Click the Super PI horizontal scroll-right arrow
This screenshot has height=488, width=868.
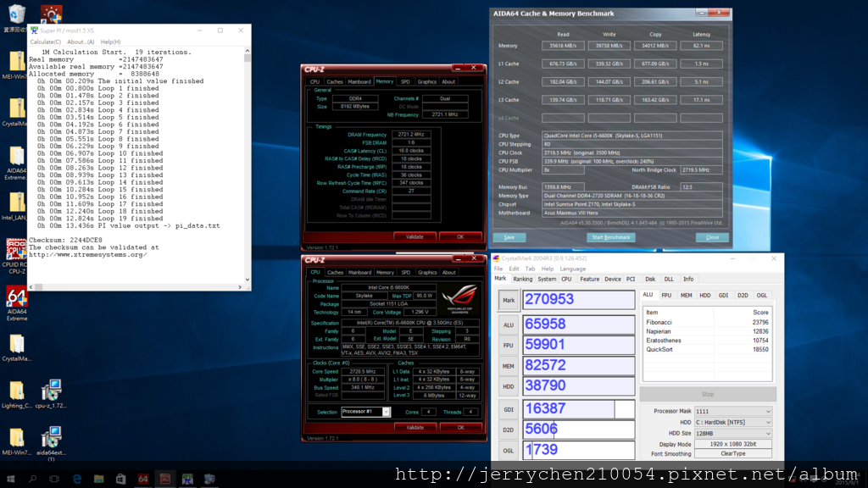(x=240, y=287)
